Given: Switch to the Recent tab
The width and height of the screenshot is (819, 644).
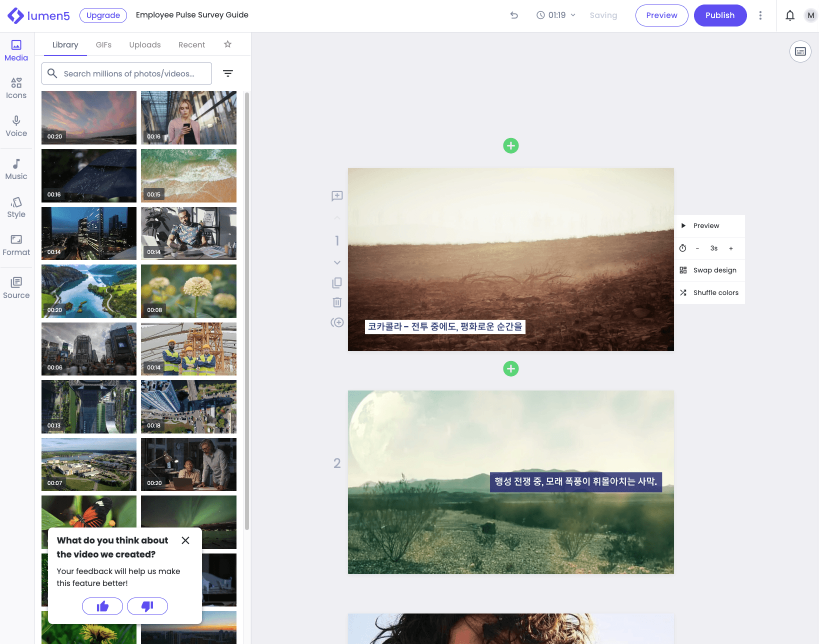Looking at the screenshot, I should [x=191, y=44].
